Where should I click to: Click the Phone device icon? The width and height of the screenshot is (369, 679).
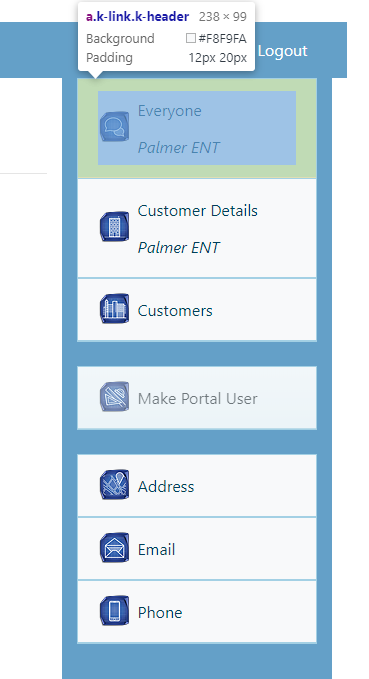click(x=114, y=611)
